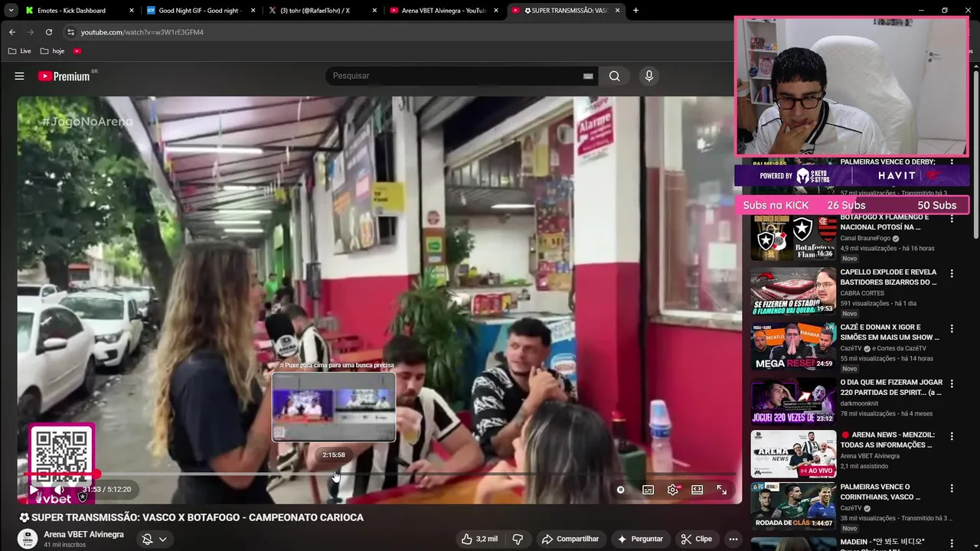This screenshot has height=551, width=980.
Task: Close the Emotes - Kick Dashboard tab
Action: click(x=132, y=11)
